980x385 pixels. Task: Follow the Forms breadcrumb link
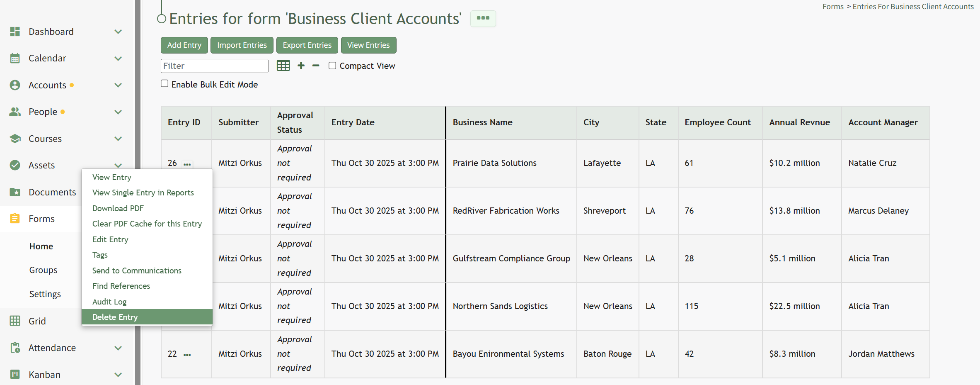click(833, 7)
